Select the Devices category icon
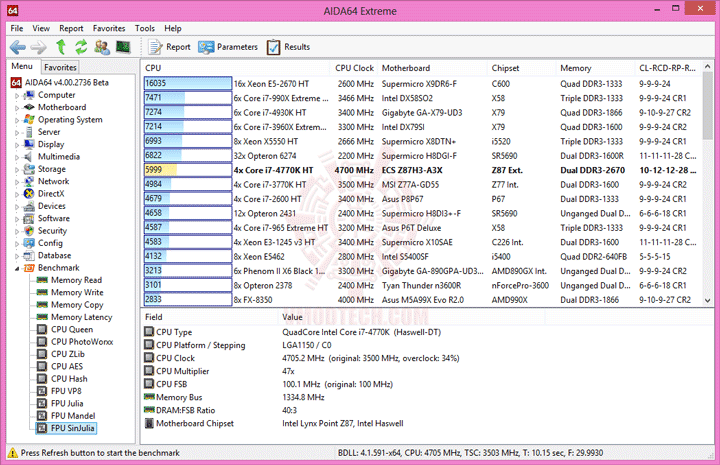This screenshot has width=720, height=465. [29, 207]
